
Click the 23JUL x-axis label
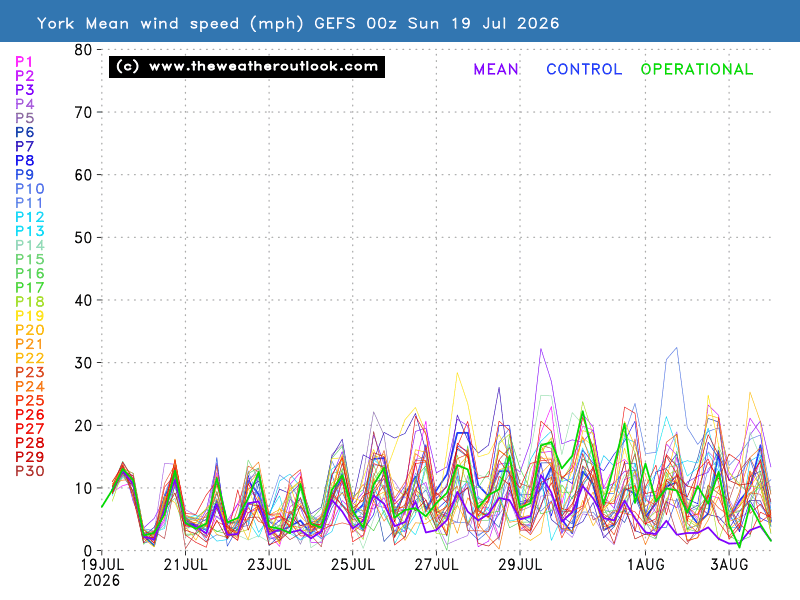269,565
